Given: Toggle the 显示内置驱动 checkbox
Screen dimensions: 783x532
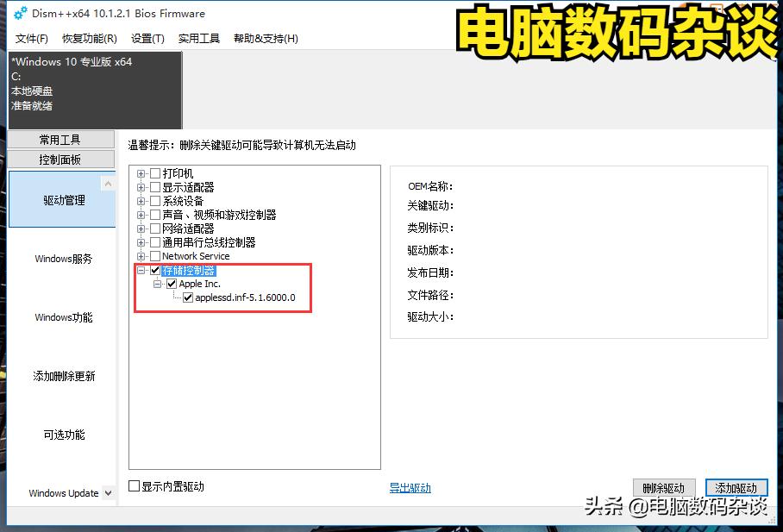Looking at the screenshot, I should point(134,485).
